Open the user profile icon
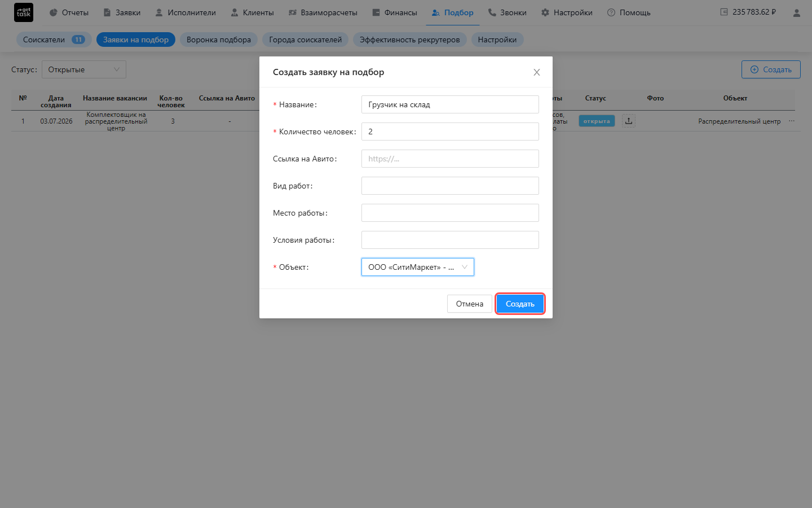 pos(796,12)
